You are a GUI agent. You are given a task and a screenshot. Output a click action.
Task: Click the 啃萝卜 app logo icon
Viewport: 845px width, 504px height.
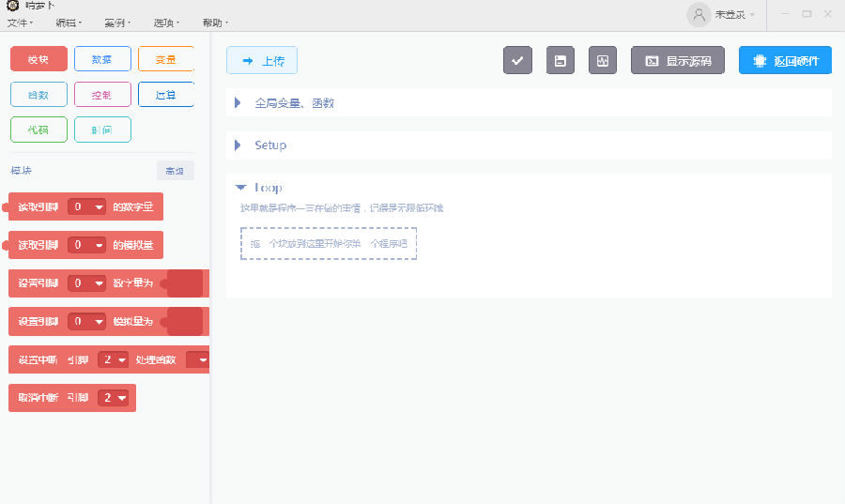(x=11, y=6)
